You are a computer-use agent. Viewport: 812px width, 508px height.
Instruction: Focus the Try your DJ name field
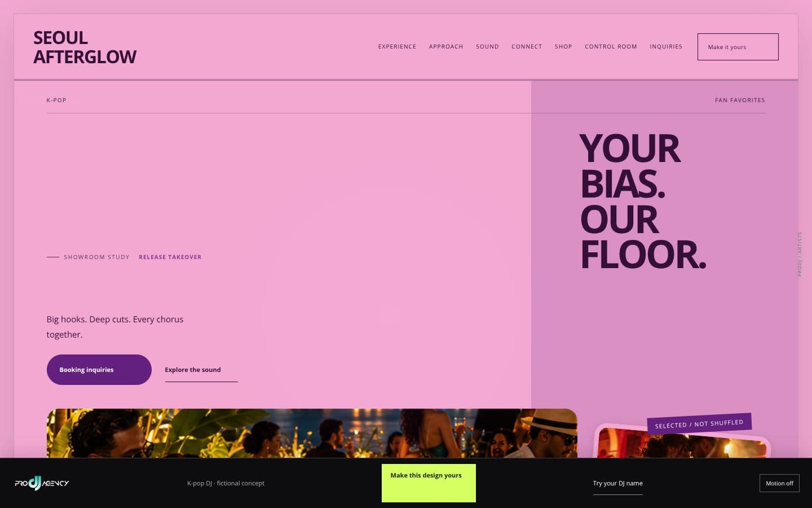tap(618, 484)
